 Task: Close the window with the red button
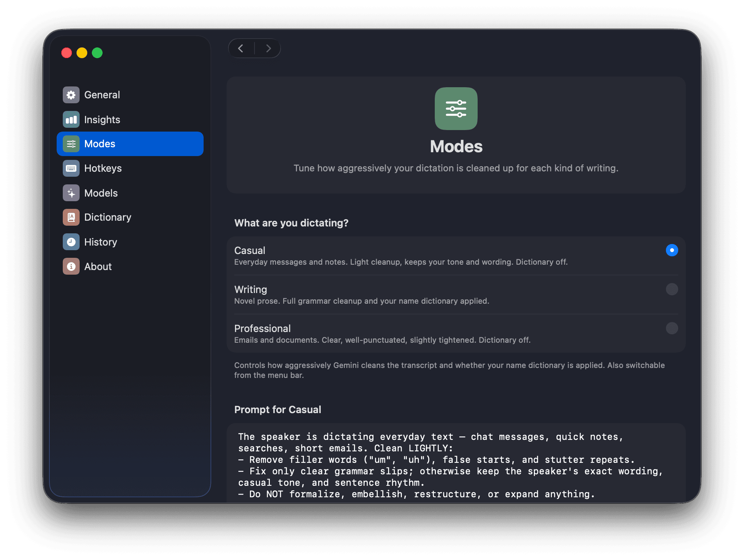click(67, 53)
